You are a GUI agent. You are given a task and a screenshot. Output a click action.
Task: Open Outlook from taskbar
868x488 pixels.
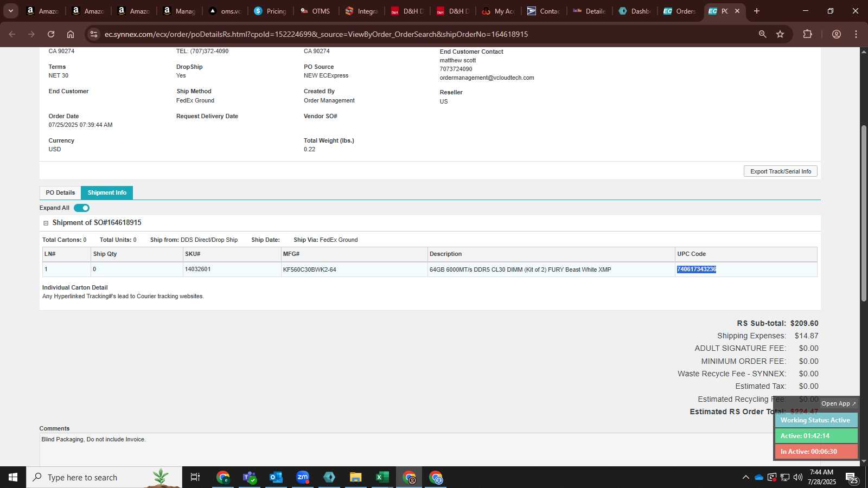[x=276, y=477]
